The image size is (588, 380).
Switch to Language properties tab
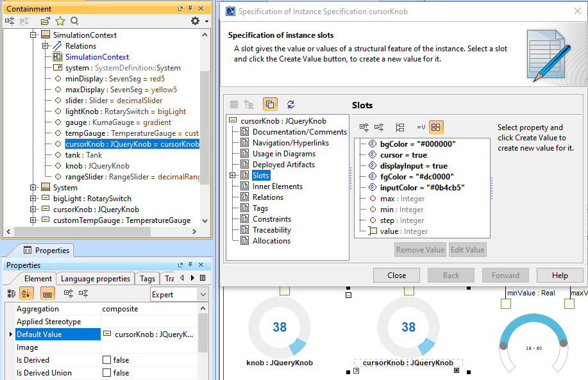96,279
